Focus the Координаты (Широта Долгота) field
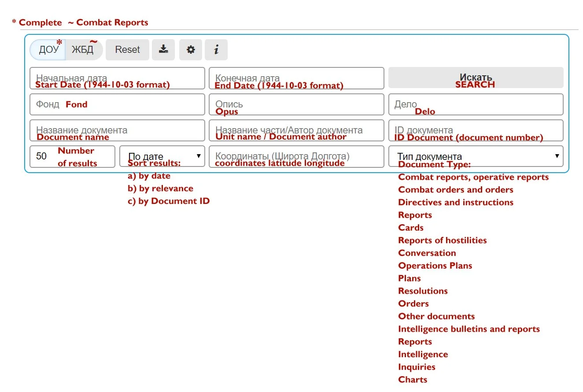Screen dimensions: 583x392 tap(296, 156)
